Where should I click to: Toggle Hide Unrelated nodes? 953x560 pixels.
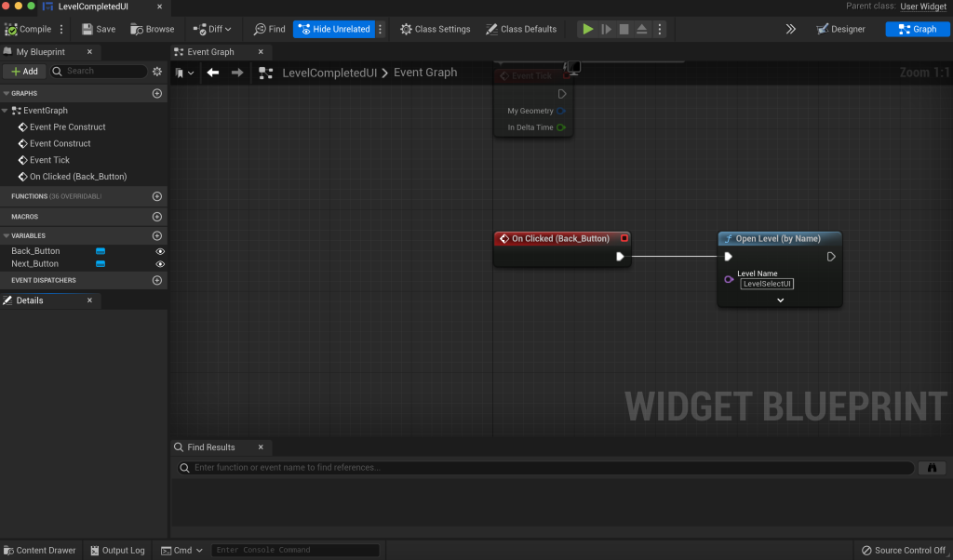[x=333, y=29]
